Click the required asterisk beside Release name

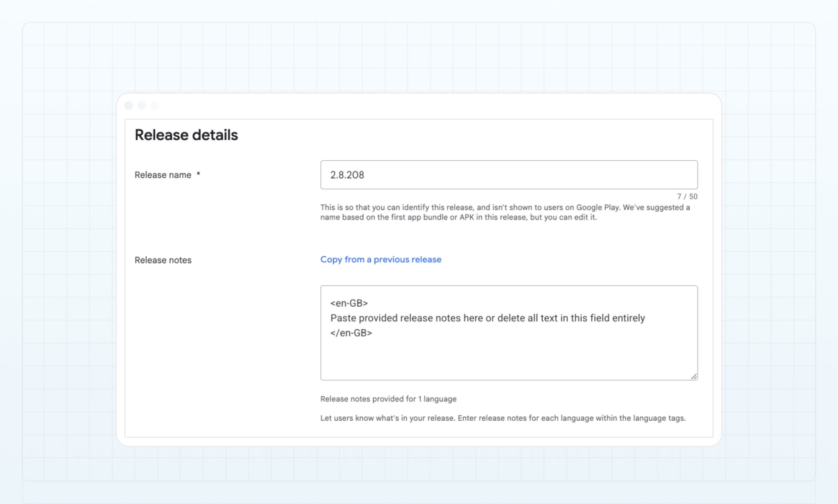click(198, 174)
